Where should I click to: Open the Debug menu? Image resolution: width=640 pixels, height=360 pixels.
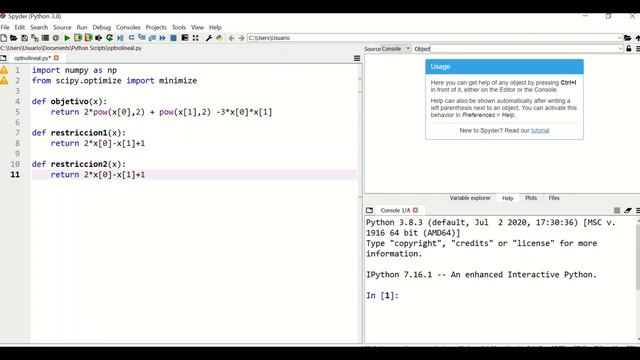coord(102,27)
